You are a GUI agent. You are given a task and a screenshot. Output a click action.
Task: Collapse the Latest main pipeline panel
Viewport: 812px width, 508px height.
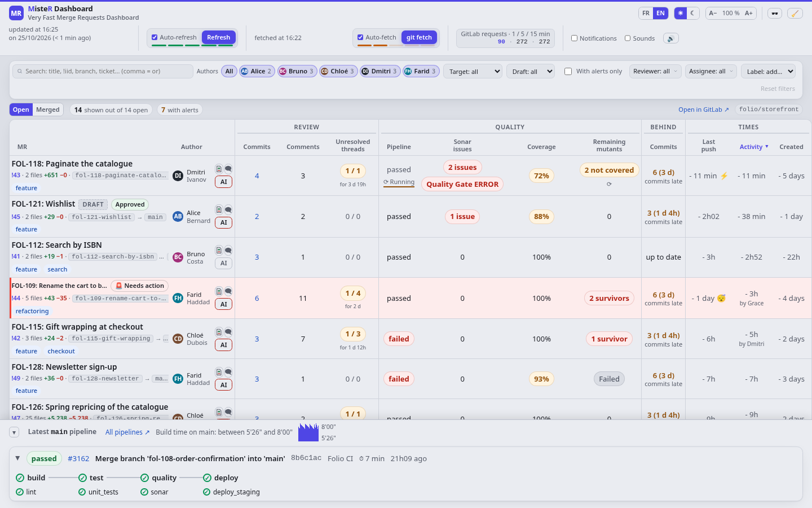14,432
